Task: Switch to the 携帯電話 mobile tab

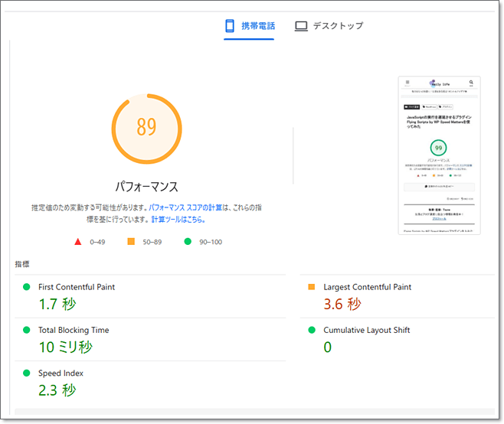Action: tap(250, 26)
